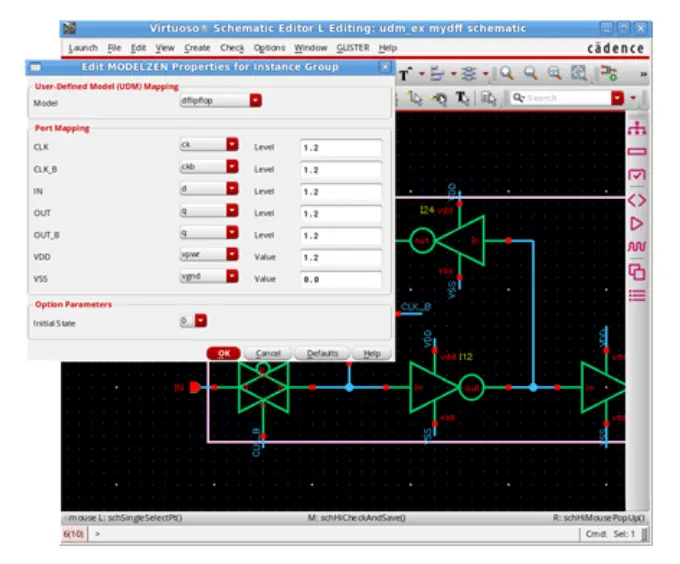Click the Defaults button

click(x=322, y=353)
